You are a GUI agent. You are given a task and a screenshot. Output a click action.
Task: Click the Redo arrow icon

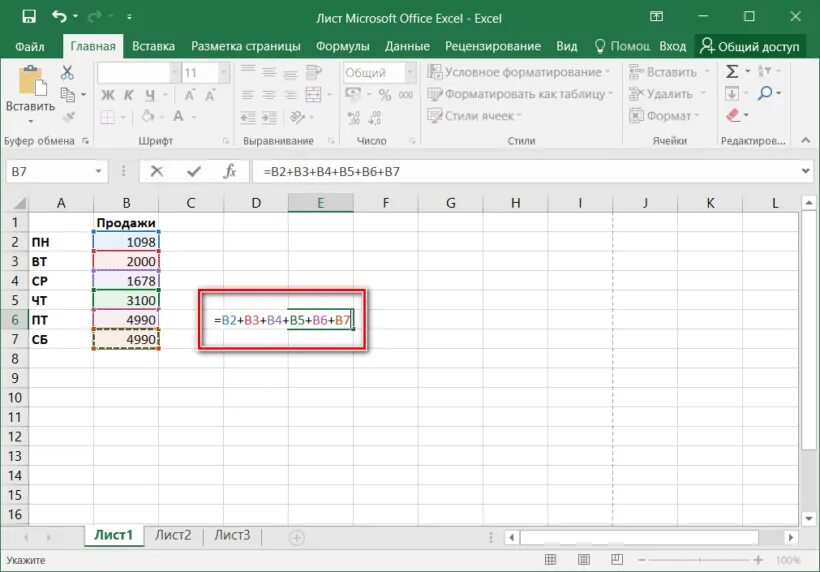click(95, 17)
